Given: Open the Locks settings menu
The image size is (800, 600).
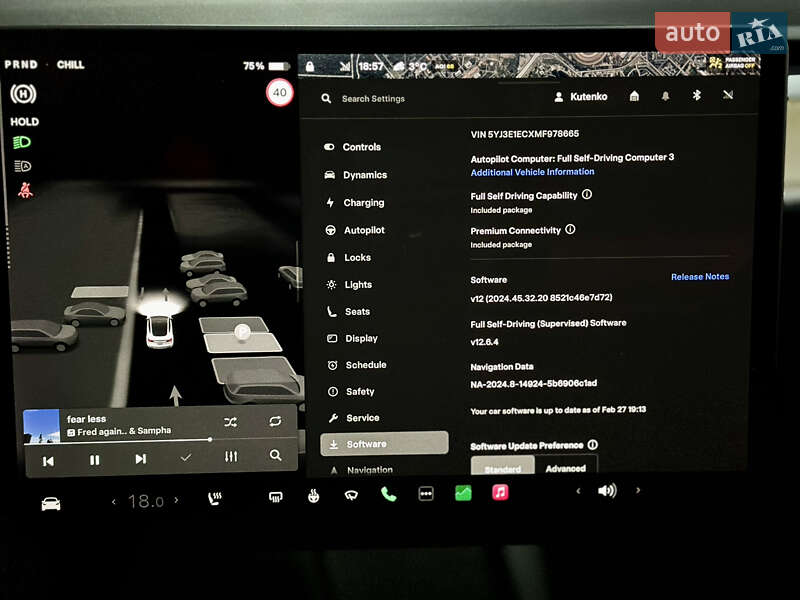Looking at the screenshot, I should click(348, 258).
